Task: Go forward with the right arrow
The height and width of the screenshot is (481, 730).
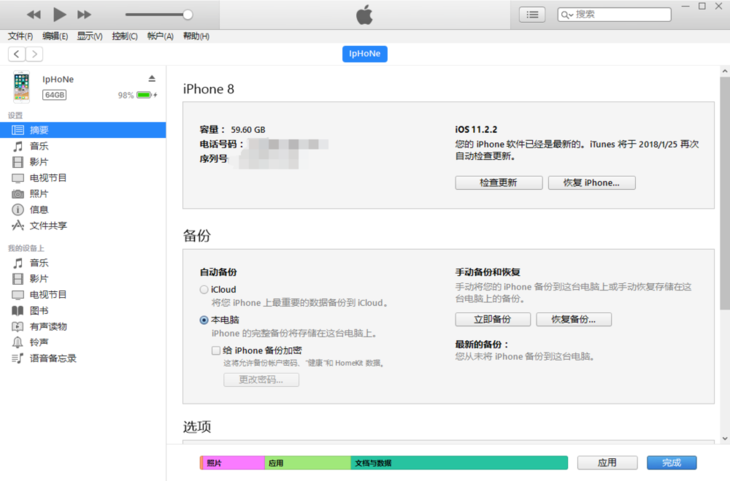Action: (34, 54)
